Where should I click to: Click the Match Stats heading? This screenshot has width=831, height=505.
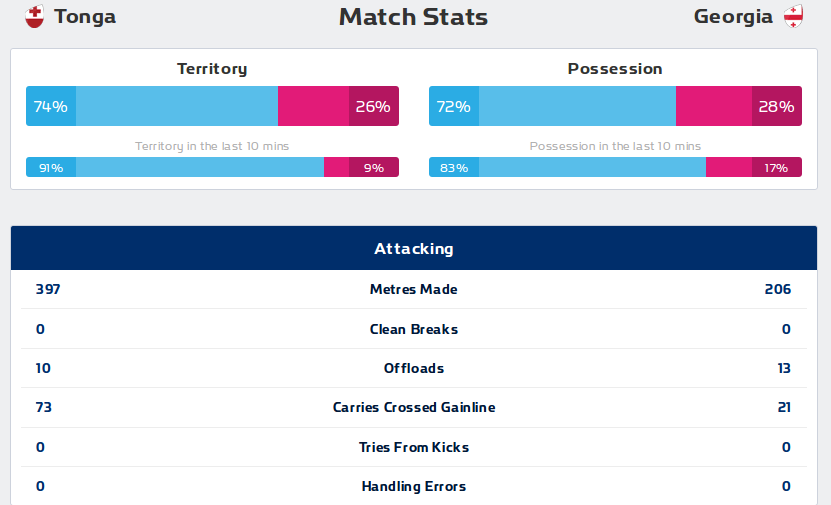coord(413,17)
